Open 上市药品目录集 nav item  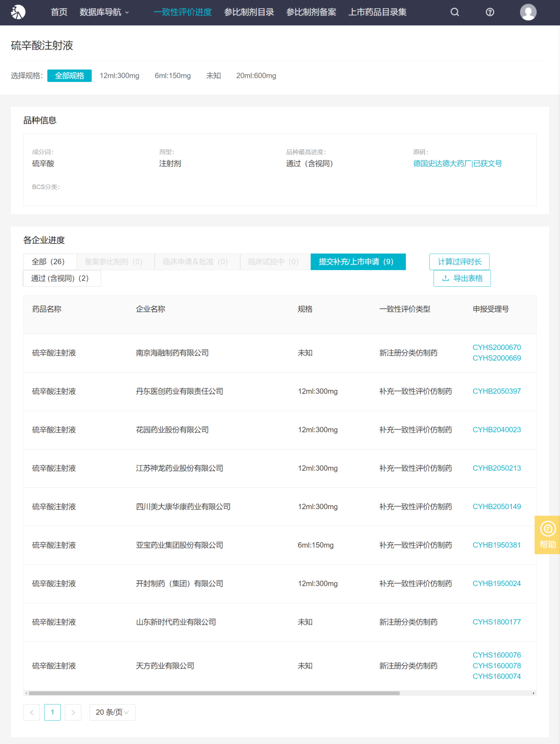pos(377,12)
